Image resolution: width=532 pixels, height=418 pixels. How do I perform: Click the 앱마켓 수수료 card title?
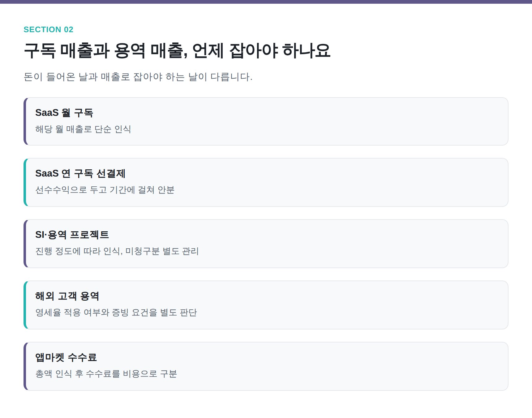(x=66, y=357)
